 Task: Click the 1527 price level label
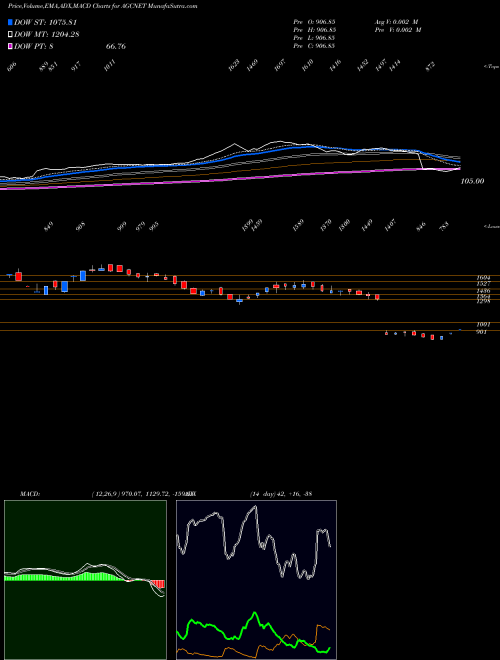pyautogui.click(x=483, y=284)
